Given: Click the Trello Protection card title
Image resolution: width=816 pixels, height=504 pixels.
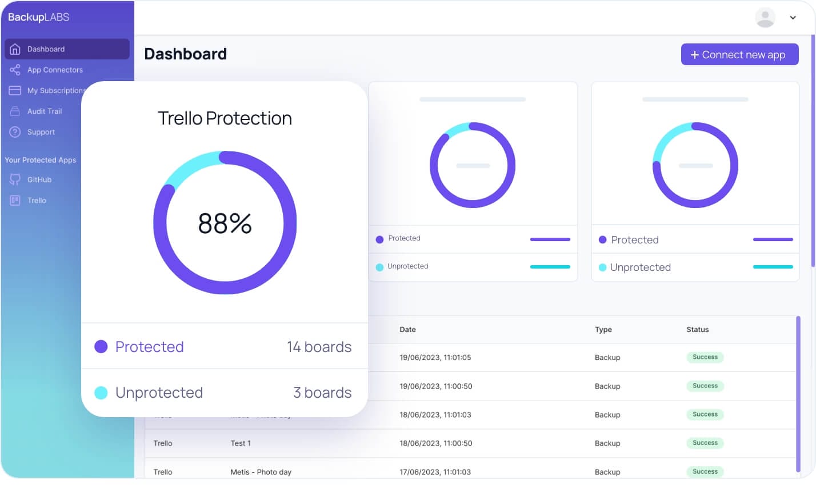Looking at the screenshot, I should pyautogui.click(x=225, y=118).
